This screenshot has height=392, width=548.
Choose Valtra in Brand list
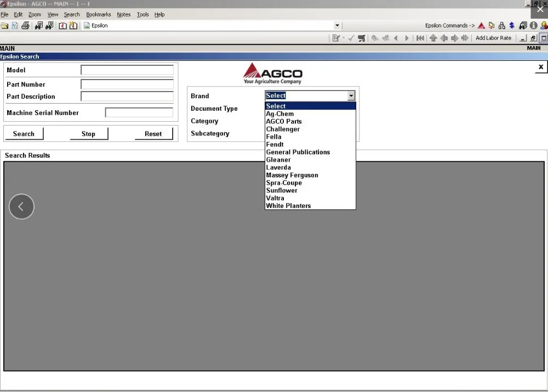[x=310, y=198]
